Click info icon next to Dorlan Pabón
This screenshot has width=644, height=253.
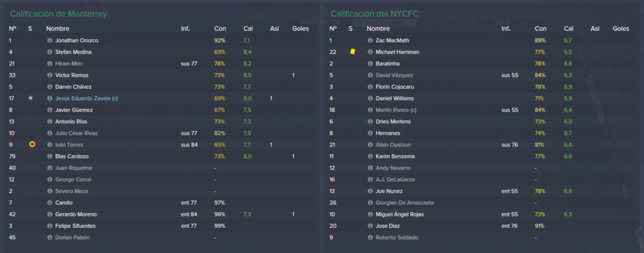click(50, 237)
